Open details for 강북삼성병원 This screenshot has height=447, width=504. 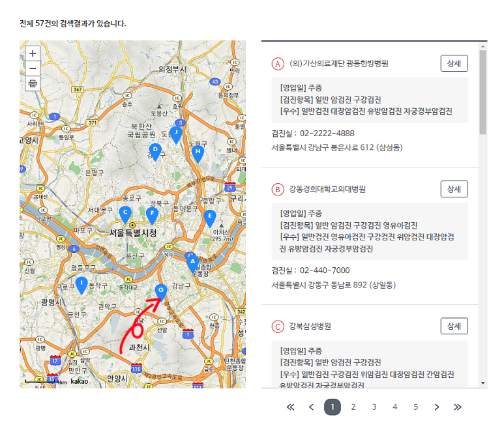click(454, 326)
